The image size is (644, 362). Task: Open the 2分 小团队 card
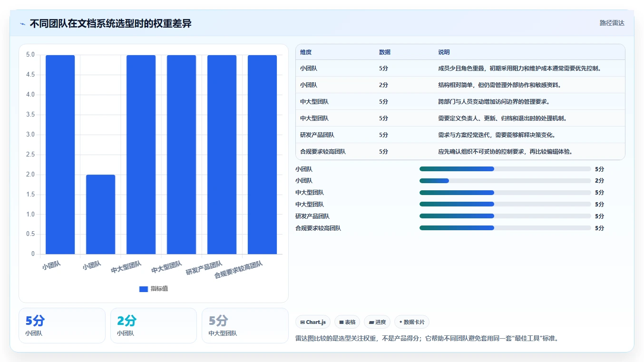tap(154, 325)
